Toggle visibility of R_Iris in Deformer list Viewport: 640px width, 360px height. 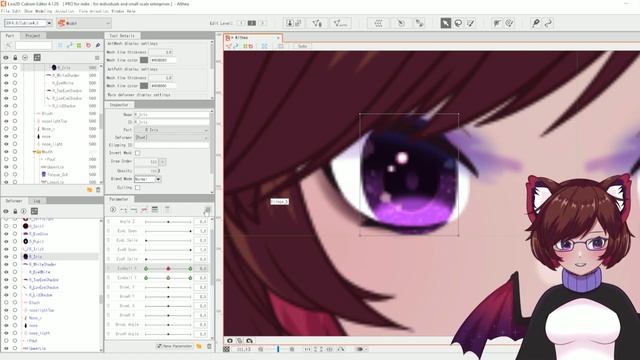pos(6,257)
